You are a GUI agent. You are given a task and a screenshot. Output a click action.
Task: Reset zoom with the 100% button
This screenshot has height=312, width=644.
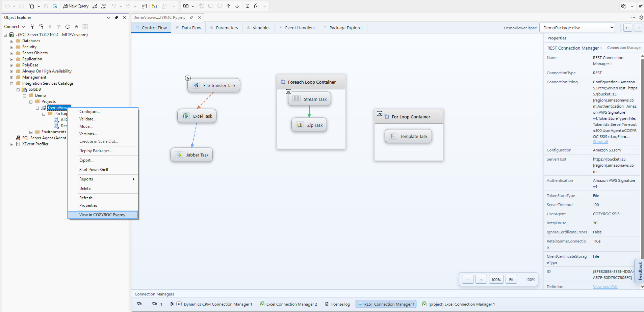tap(496, 279)
